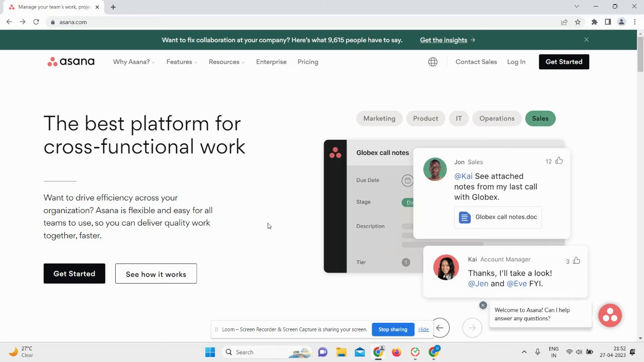Open the Chrome tab search chevron
This screenshot has width=644, height=362.
coord(577,7)
